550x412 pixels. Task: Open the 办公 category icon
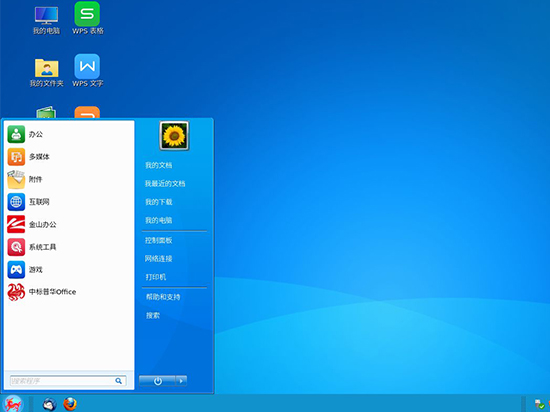click(x=16, y=134)
